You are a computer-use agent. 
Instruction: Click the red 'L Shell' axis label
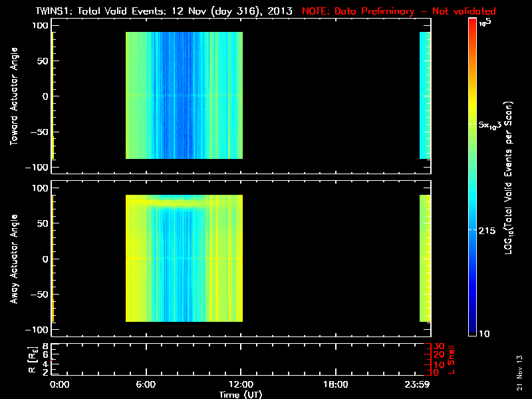coord(451,360)
